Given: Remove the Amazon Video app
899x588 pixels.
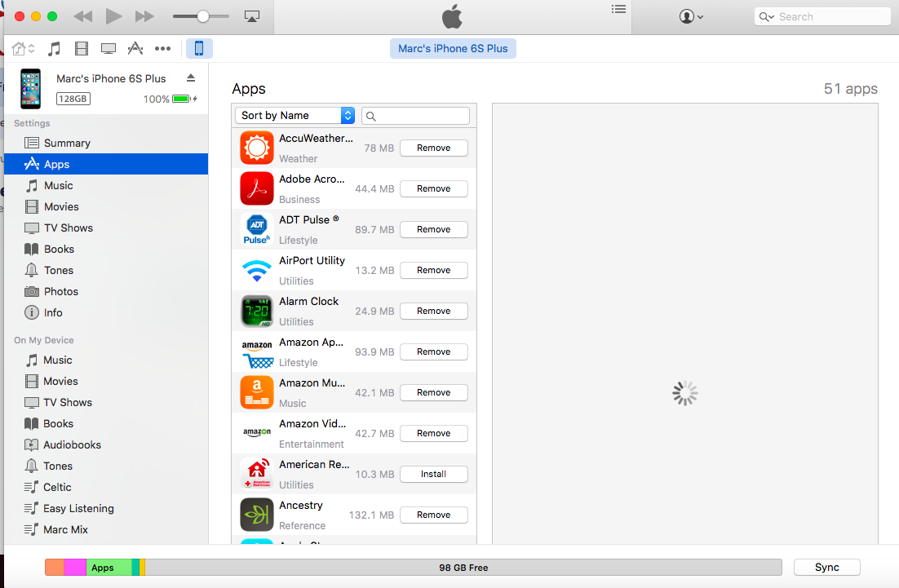Looking at the screenshot, I should click(x=433, y=433).
